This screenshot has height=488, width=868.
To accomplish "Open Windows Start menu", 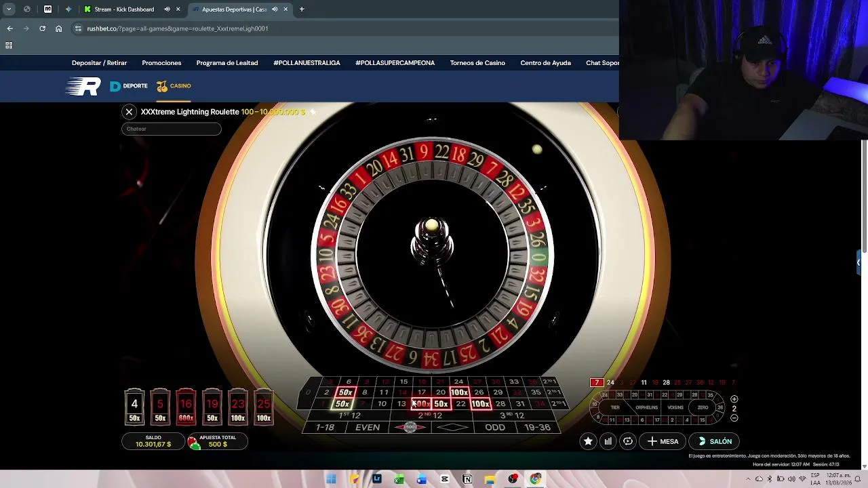I will pyautogui.click(x=331, y=479).
